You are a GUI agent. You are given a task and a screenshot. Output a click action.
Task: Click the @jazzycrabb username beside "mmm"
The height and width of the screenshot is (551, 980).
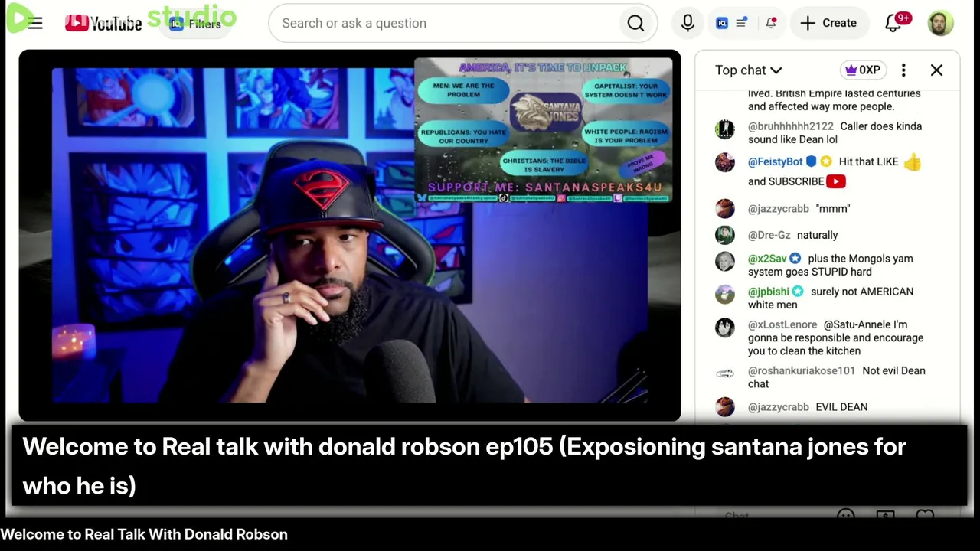click(778, 208)
